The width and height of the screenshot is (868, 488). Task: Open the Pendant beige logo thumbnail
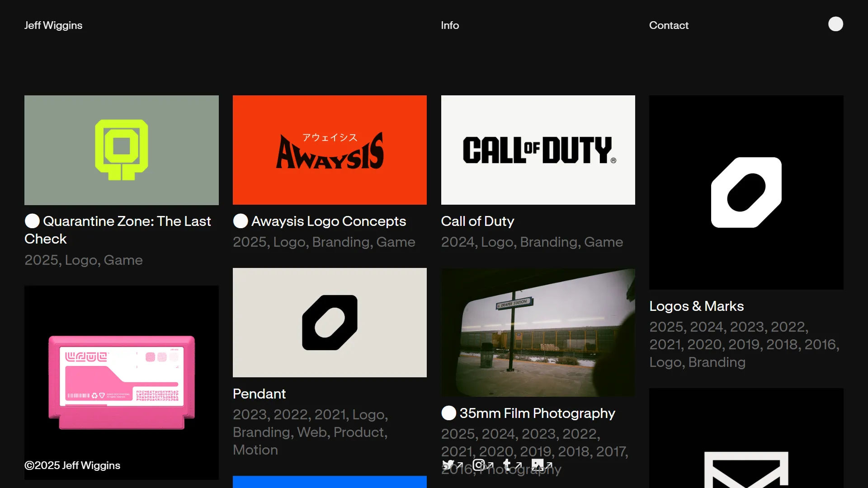(330, 323)
